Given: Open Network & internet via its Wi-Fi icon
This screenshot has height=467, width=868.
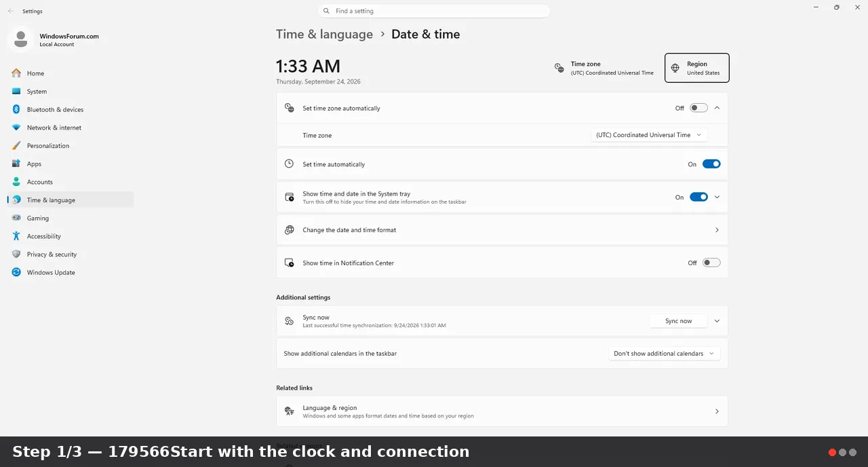Looking at the screenshot, I should [x=16, y=128].
